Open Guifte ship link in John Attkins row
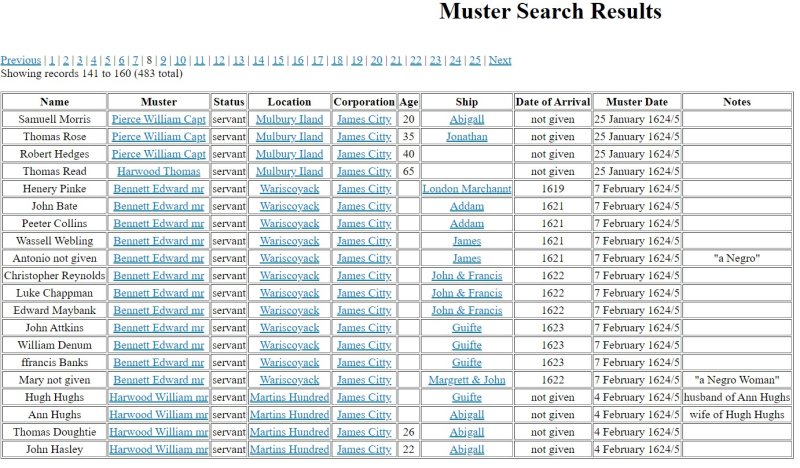The height and width of the screenshot is (468, 800). point(467,328)
